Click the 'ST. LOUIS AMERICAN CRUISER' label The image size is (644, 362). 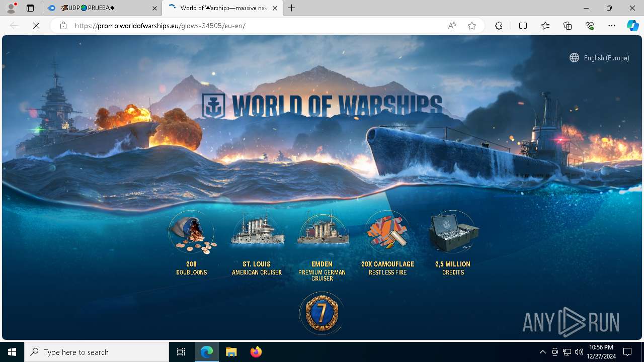(257, 268)
